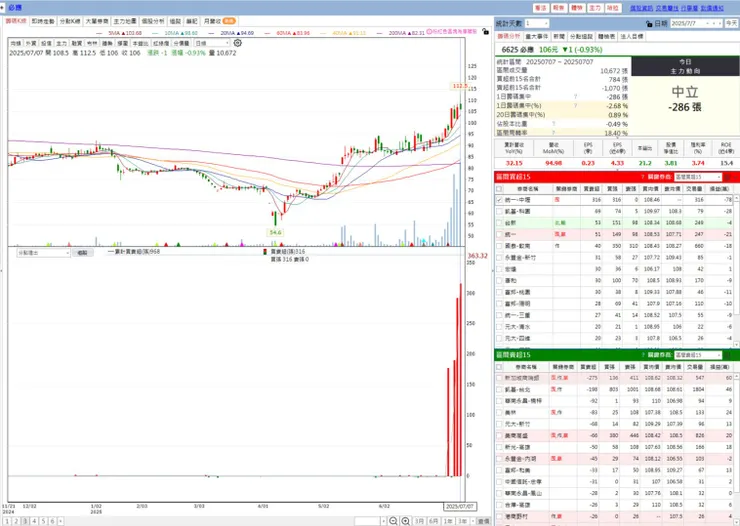Viewport: 740px width, 526px height.
Task: Switch to the 重大事件 tab
Action: (537, 36)
